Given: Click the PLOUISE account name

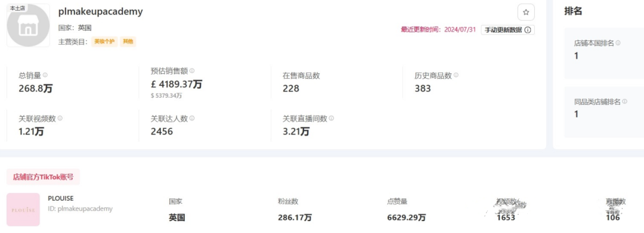Looking at the screenshot, I should pos(61,198).
